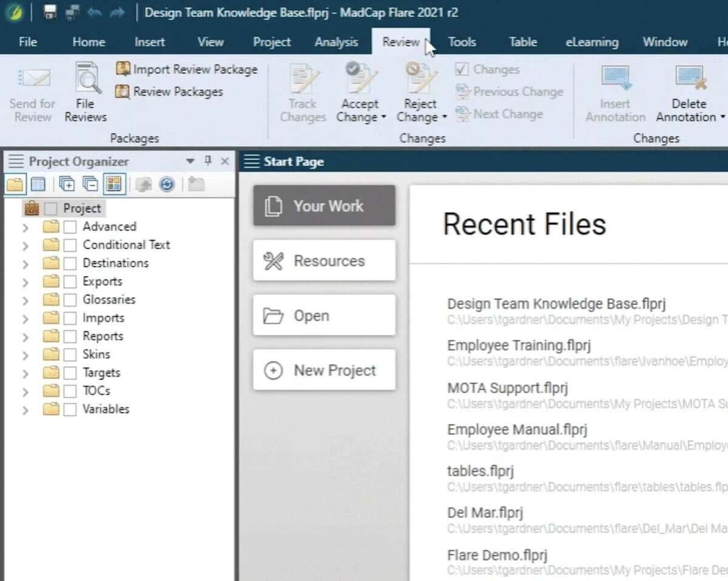This screenshot has width=728, height=581.
Task: Open Start Page hamburger menu
Action: [x=251, y=161]
